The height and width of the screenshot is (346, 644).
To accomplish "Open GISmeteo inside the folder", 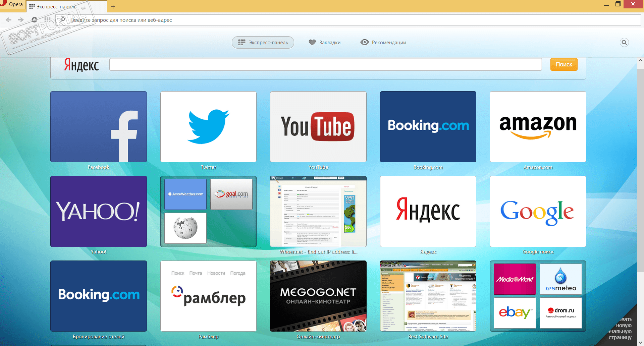I will click(x=561, y=279).
